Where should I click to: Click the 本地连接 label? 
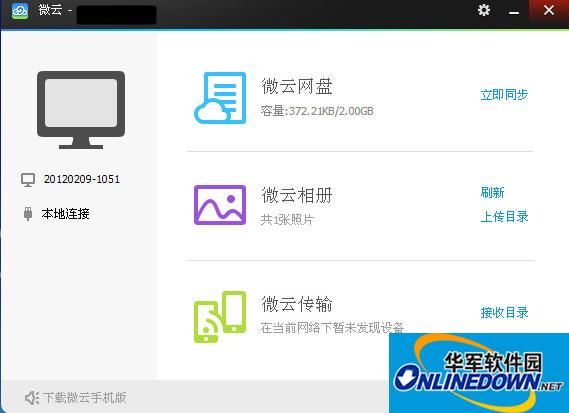pyautogui.click(x=65, y=214)
